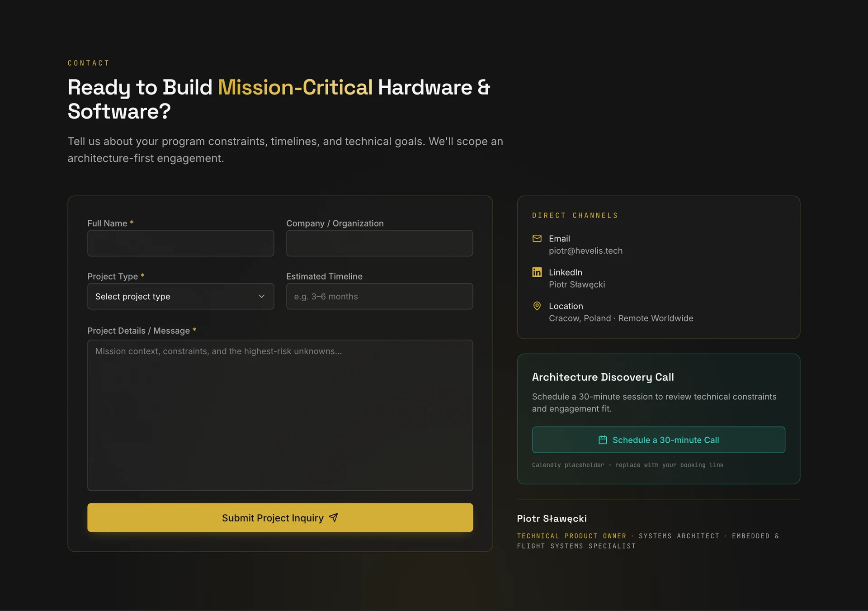Screen dimensions: 868x611
Task: Click TECHNICAL PRODUCT OWNER title text
Action: 571,536
